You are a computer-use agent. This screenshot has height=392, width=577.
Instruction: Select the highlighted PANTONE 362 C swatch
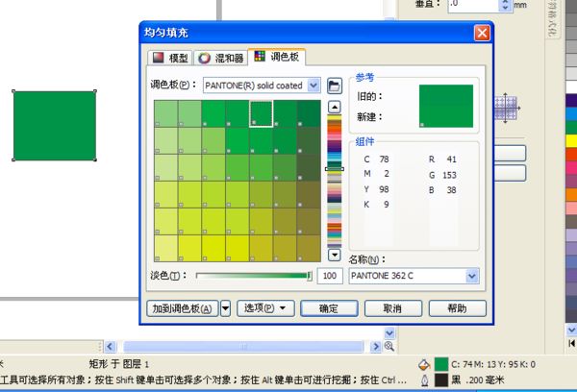point(262,113)
